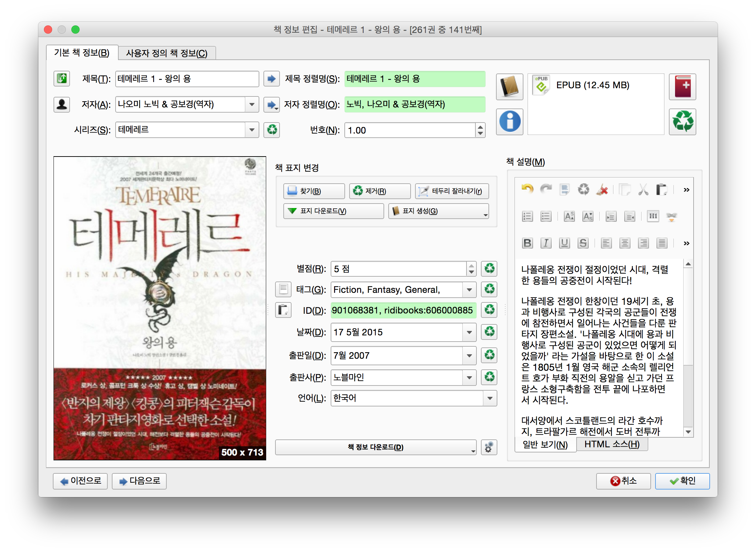The width and height of the screenshot is (756, 552).
Task: Switch to 사용자 정의 책 정보 tab
Action: (x=167, y=53)
